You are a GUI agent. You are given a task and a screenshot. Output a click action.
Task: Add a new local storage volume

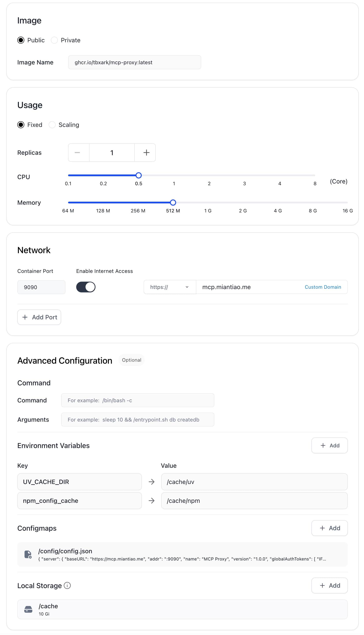(329, 585)
